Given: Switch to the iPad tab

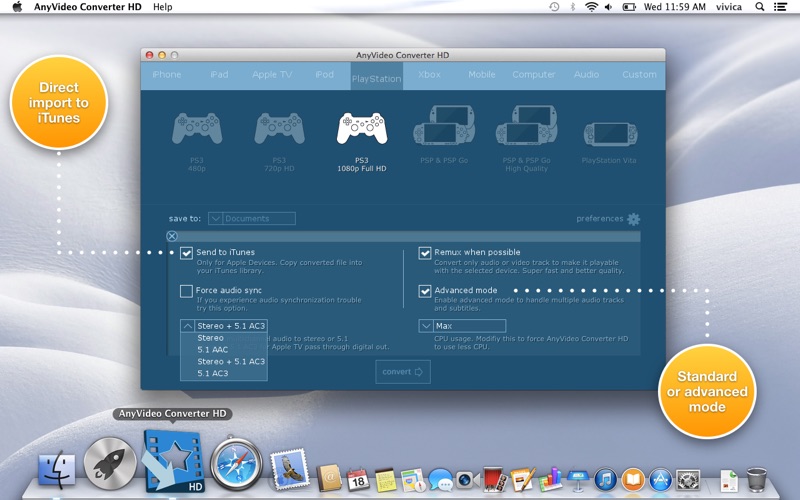Looking at the screenshot, I should pos(219,74).
